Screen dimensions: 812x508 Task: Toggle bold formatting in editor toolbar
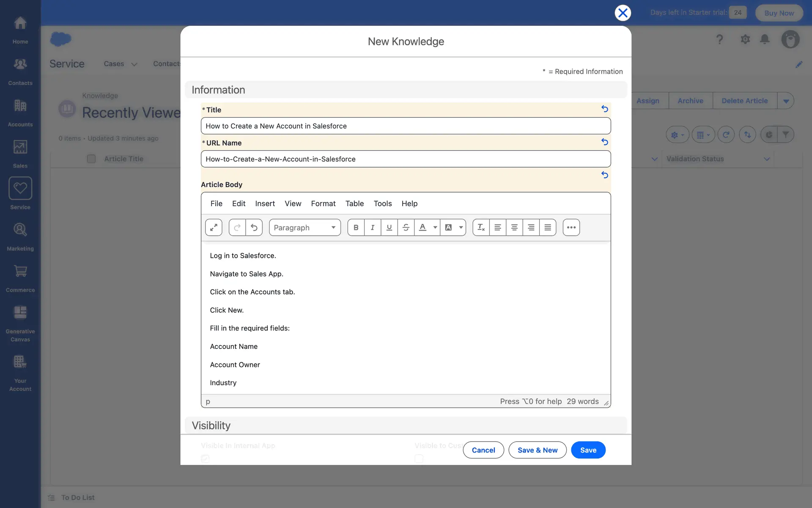pyautogui.click(x=356, y=227)
